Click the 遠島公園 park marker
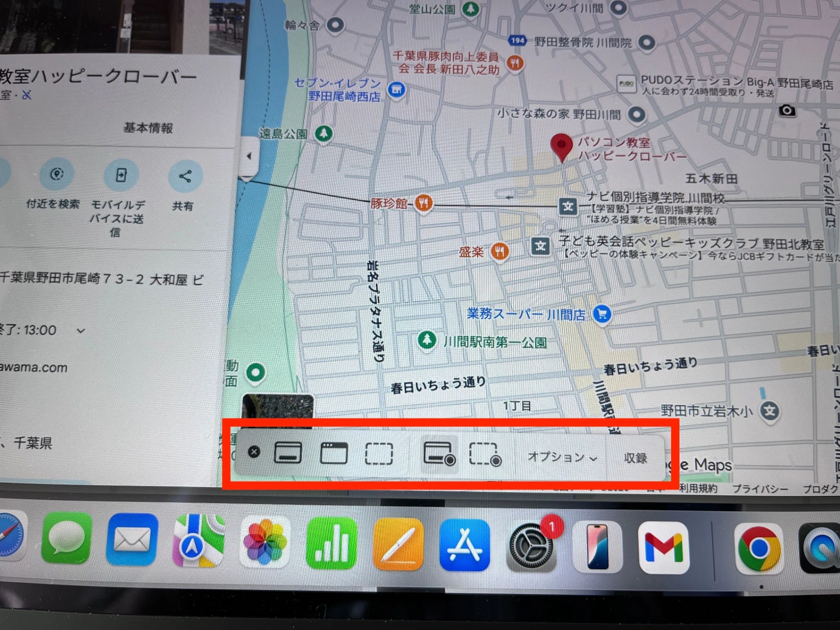Viewport: 840px width, 630px height. (x=324, y=134)
